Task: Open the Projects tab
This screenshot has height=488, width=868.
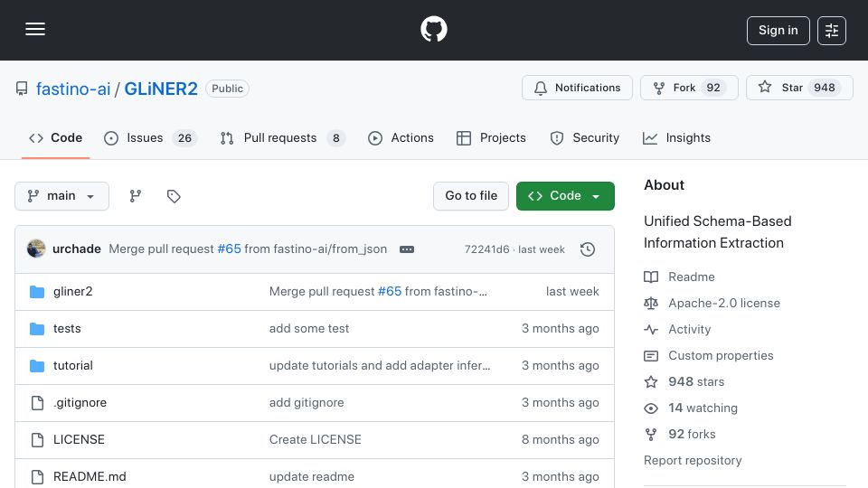Action: [491, 137]
